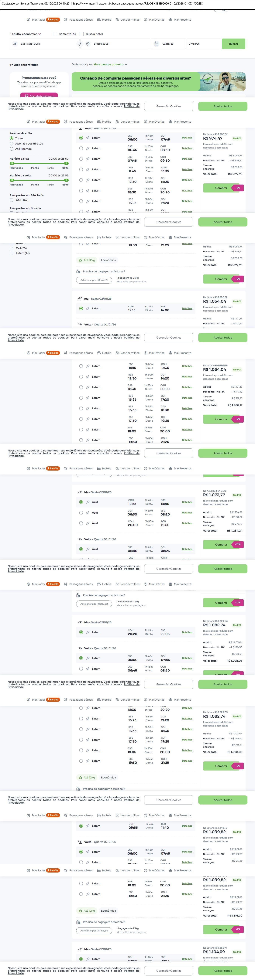Click the airplane icon in the São Paulo field

(15, 44)
